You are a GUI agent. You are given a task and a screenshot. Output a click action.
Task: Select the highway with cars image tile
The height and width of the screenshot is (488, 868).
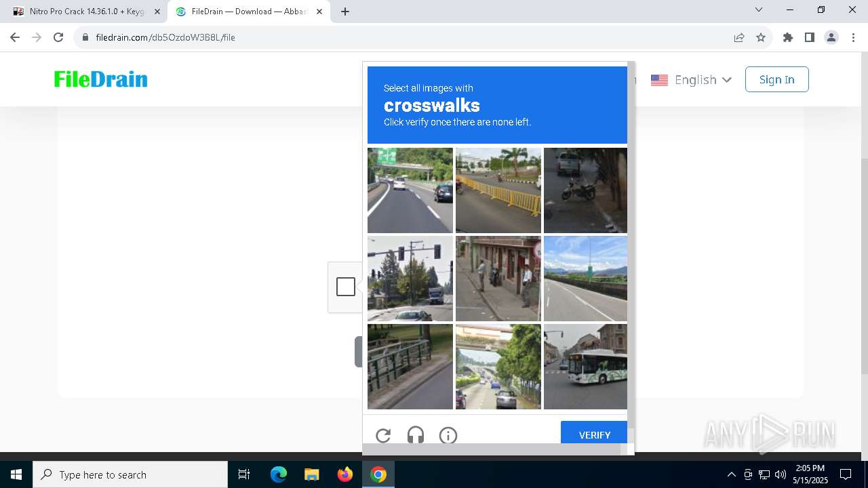pos(410,190)
